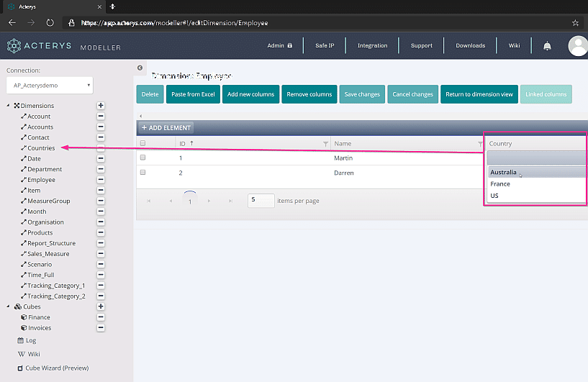The width and height of the screenshot is (588, 382).
Task: Click the minus icon next to Department
Action: 101,169
